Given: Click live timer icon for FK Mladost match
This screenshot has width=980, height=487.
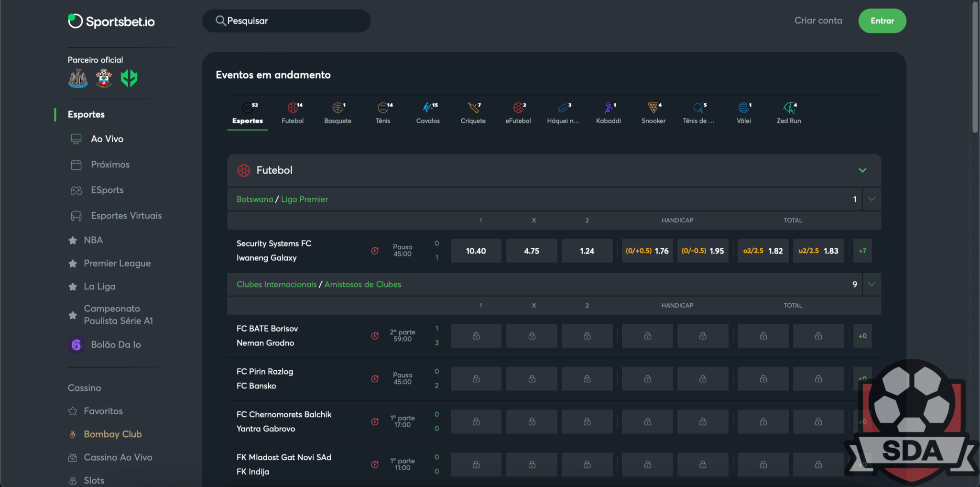Looking at the screenshot, I should [375, 465].
